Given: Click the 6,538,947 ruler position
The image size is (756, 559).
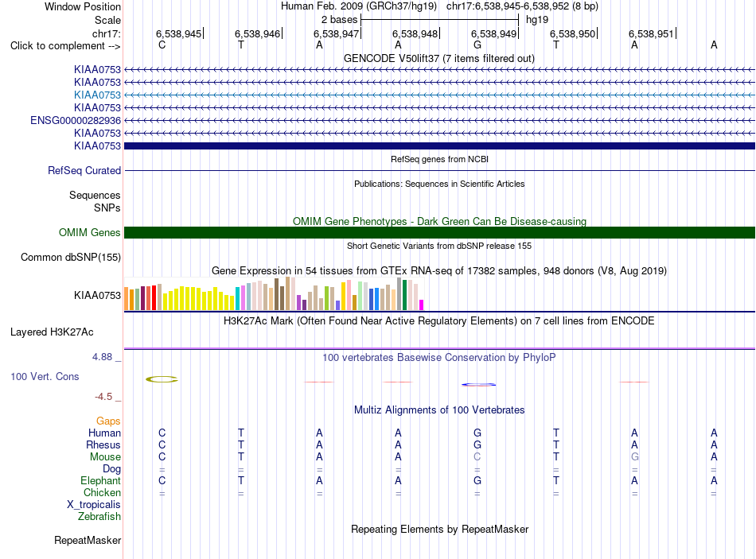Looking at the screenshot, I should click(336, 33).
